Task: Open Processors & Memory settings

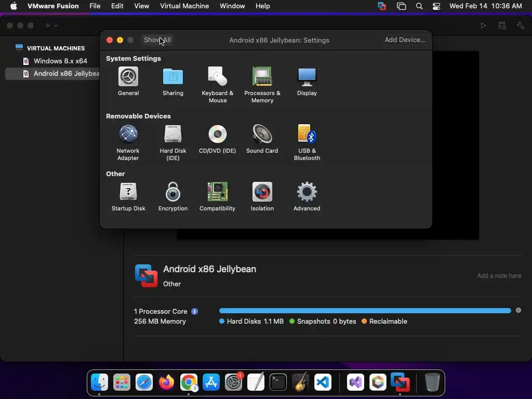Action: 262,85
